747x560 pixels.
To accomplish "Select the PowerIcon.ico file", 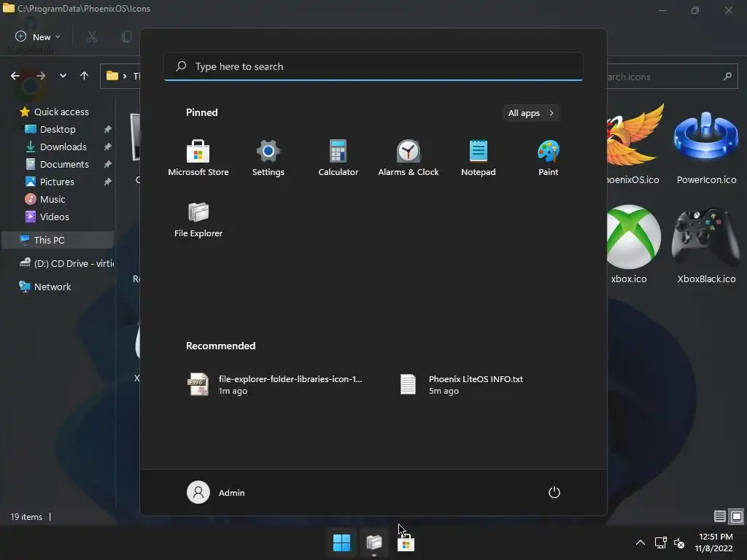I will [706, 146].
